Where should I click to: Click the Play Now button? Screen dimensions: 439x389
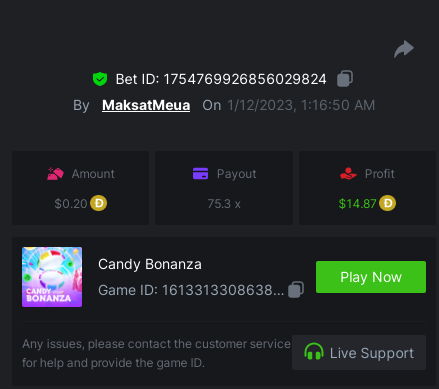coord(371,277)
